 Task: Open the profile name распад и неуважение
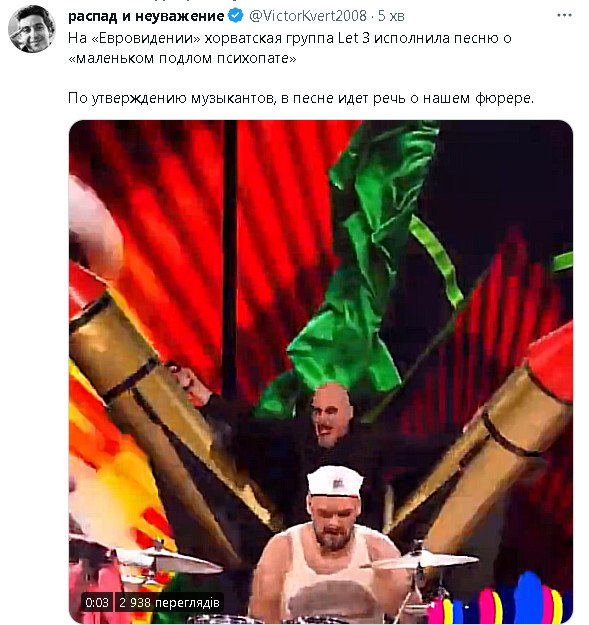146,16
